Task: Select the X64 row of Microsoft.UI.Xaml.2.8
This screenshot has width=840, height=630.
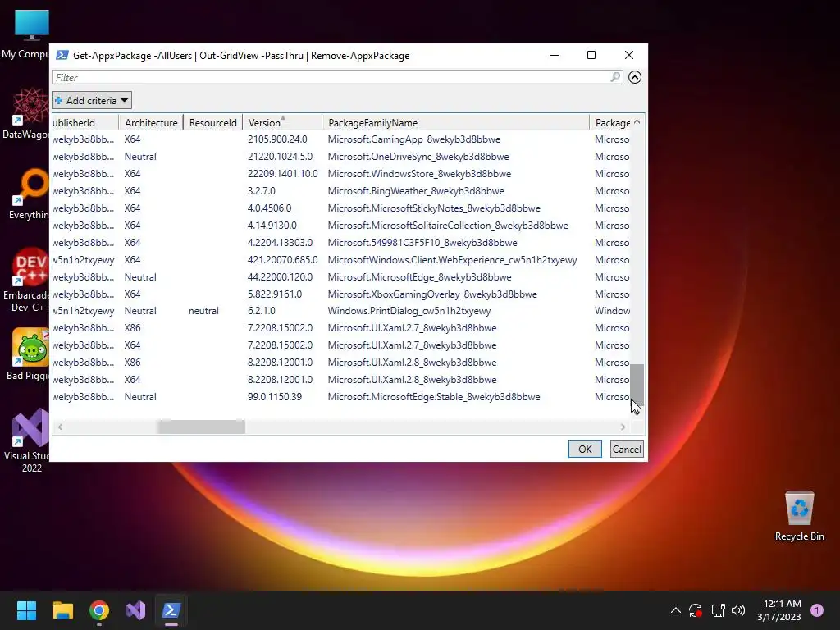Action: (341, 379)
